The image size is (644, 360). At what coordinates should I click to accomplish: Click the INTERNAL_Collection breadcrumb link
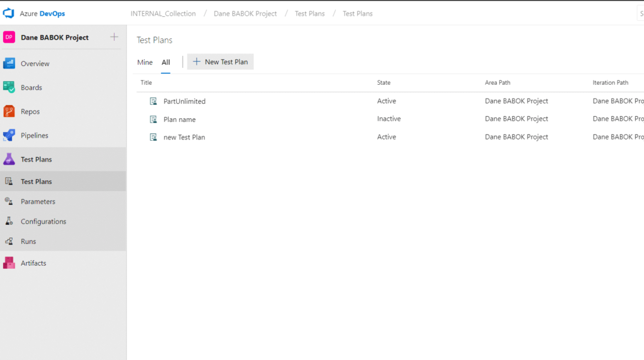point(163,13)
